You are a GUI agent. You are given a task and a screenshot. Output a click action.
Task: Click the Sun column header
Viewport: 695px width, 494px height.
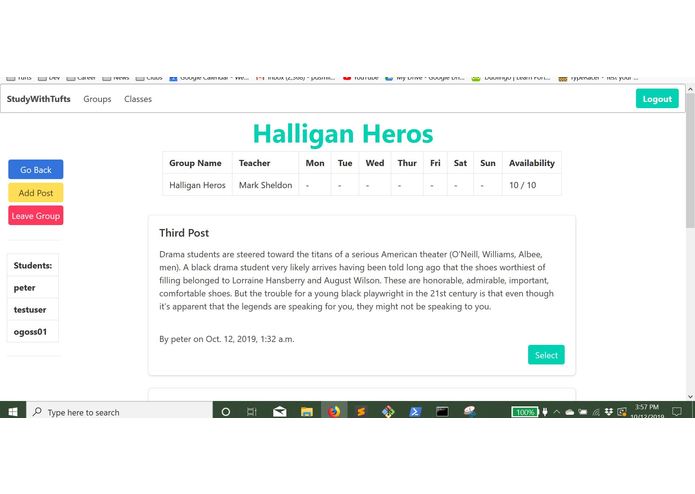coord(488,163)
